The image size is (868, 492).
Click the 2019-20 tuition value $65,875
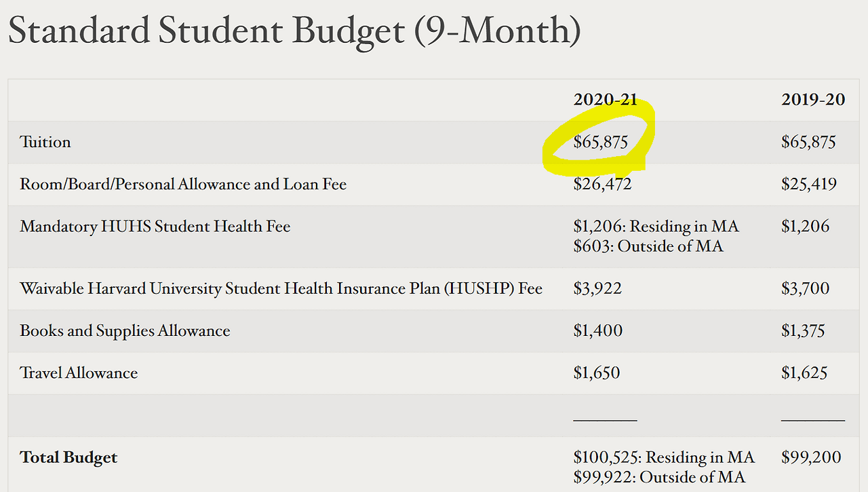coord(808,143)
